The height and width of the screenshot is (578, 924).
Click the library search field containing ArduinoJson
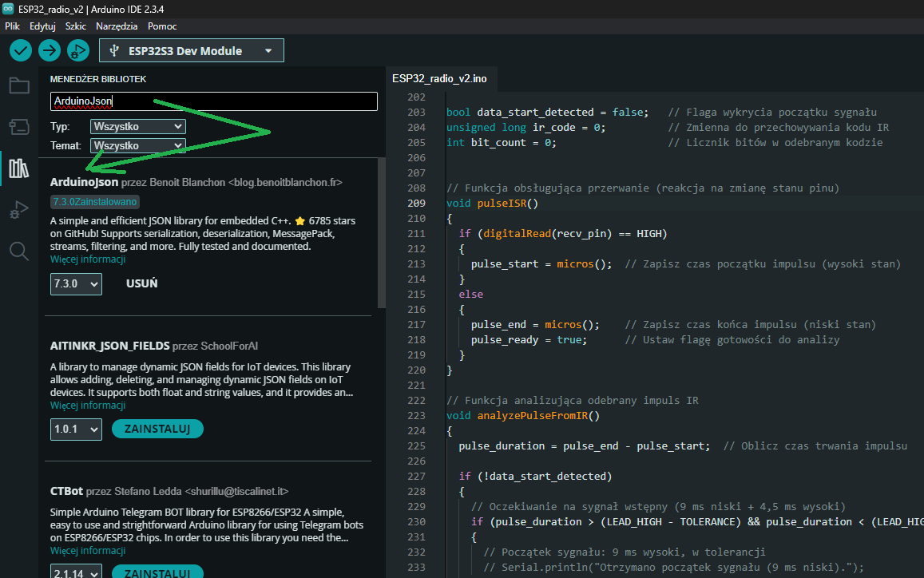coord(214,101)
